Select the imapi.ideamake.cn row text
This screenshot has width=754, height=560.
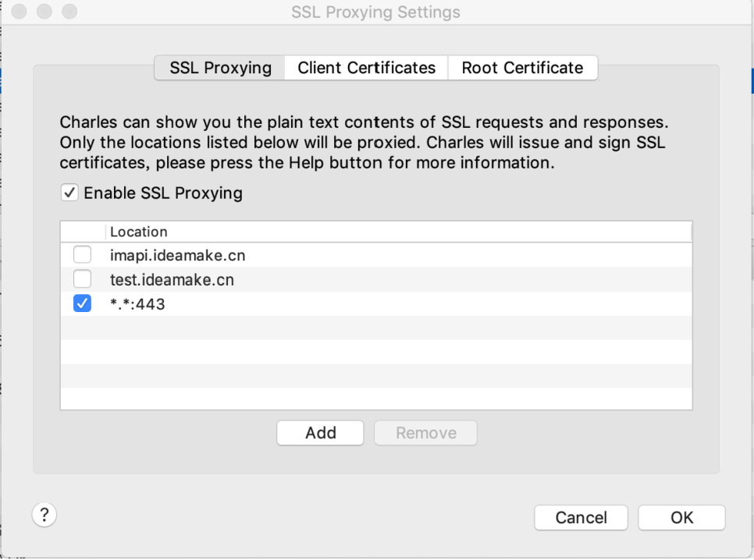point(177,255)
